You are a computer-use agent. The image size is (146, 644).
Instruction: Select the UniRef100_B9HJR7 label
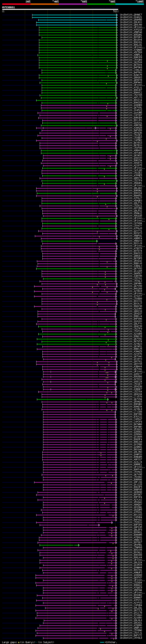point(131,90)
